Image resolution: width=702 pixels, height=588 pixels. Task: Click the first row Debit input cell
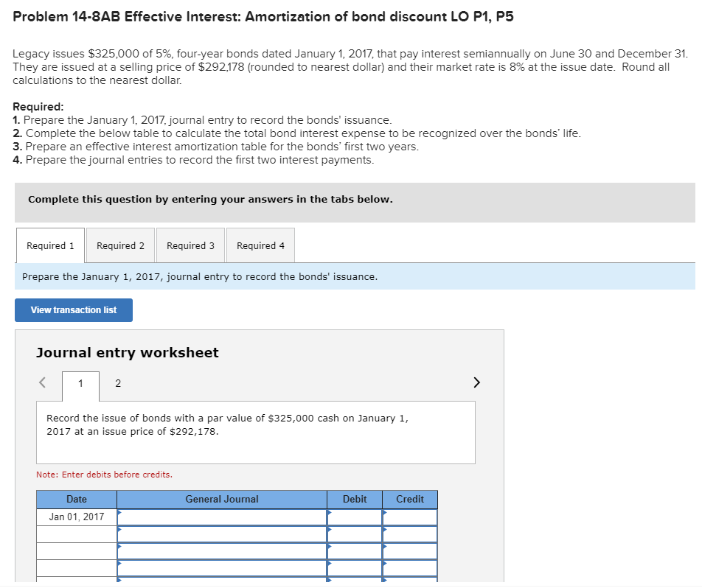pos(355,517)
